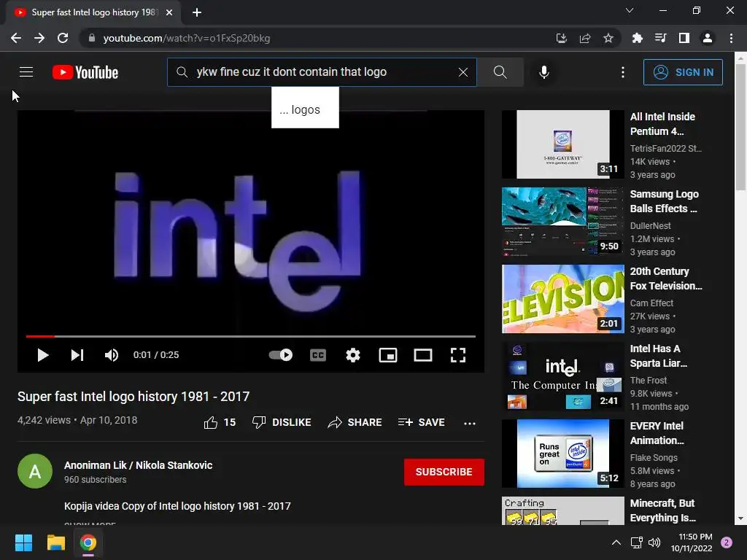Click the Chrome taskbar icon
Viewport: 747px width, 560px height.
(88, 542)
